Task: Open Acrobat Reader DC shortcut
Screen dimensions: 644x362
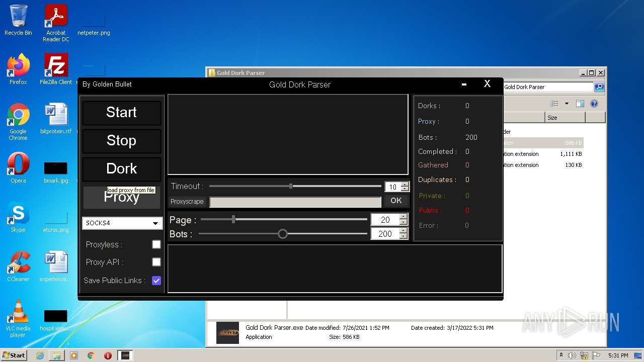Action: [56, 23]
